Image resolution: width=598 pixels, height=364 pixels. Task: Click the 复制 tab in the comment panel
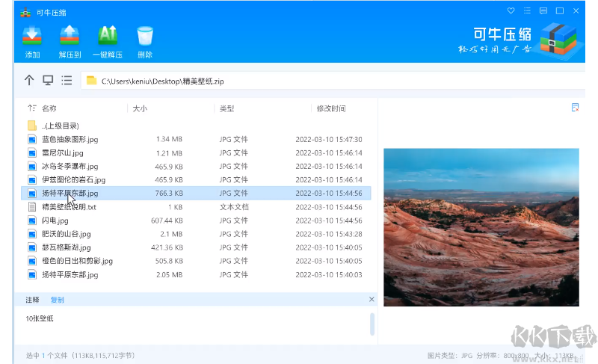click(x=57, y=300)
